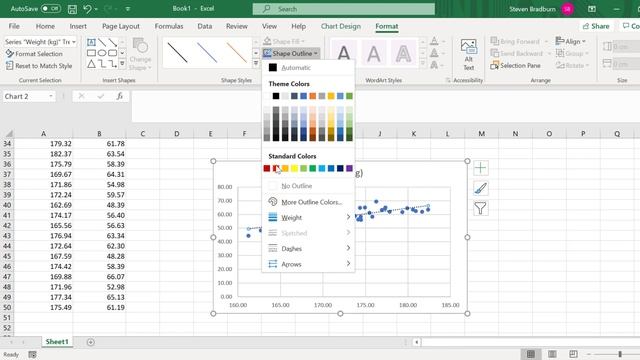Screen dimensions: 640x360
Task: Click the Chart Styles paintbrush icon
Action: point(480,188)
